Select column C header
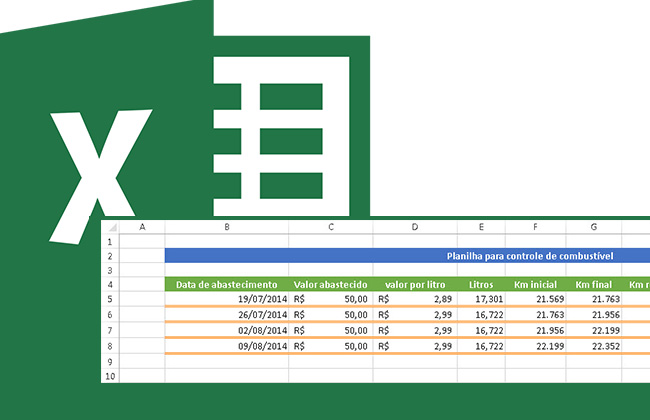Viewport: 650px width, 420px height. pyautogui.click(x=331, y=227)
